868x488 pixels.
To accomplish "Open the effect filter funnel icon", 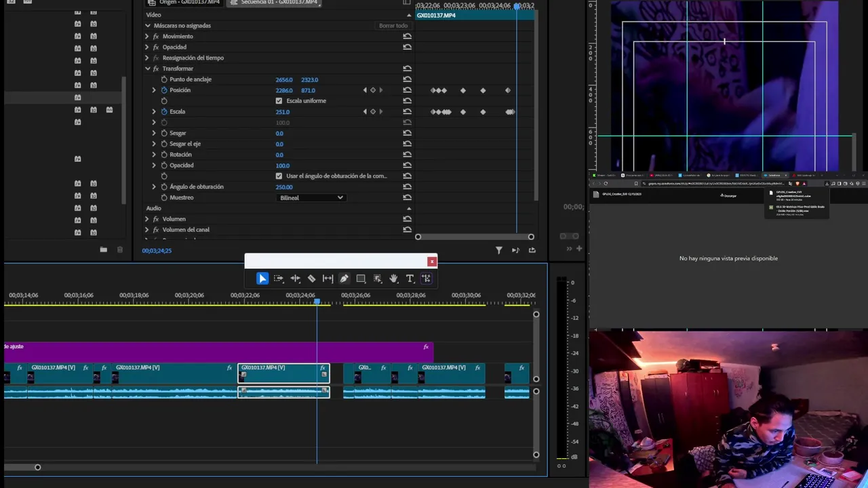I will pos(499,250).
